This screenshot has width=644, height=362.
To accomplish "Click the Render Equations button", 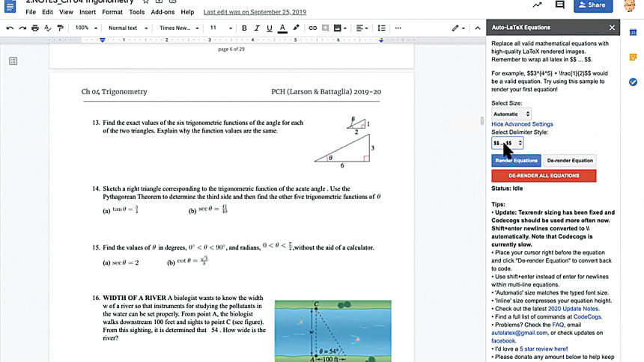I will pyautogui.click(x=515, y=160).
